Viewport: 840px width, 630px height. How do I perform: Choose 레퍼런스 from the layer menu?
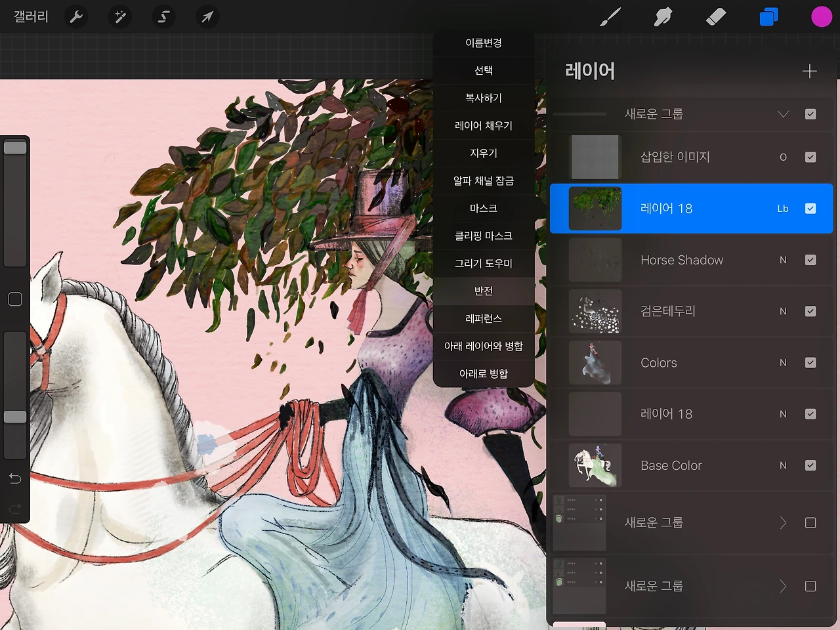[x=484, y=318]
